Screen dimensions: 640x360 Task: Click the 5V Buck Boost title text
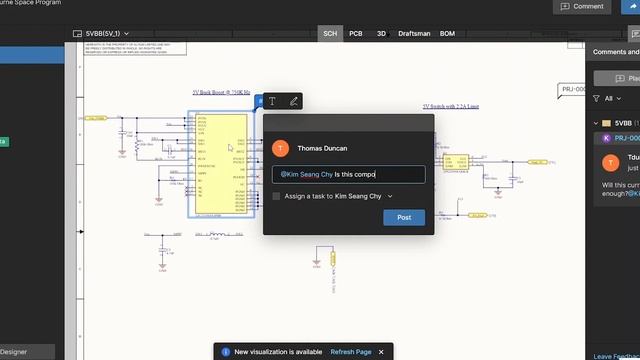(221, 93)
